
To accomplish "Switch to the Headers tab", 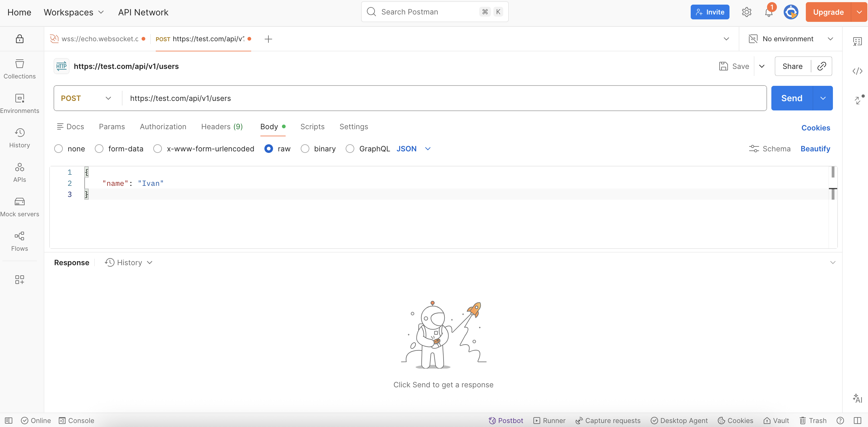I will coord(222,127).
